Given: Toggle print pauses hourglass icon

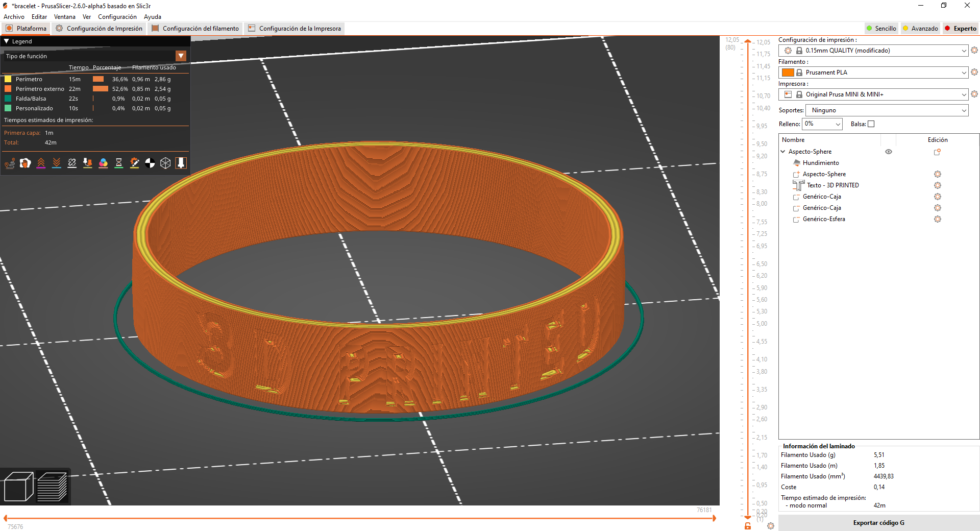Looking at the screenshot, I should (119, 163).
